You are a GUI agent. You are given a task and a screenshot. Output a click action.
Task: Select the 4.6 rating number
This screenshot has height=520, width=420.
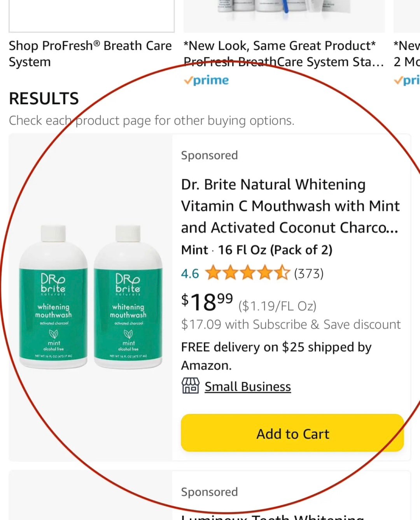coord(190,274)
